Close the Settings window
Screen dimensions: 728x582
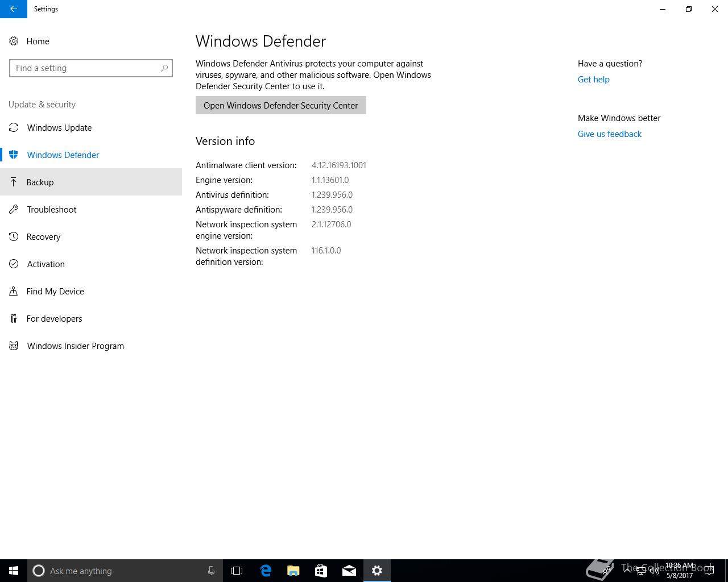coord(715,9)
